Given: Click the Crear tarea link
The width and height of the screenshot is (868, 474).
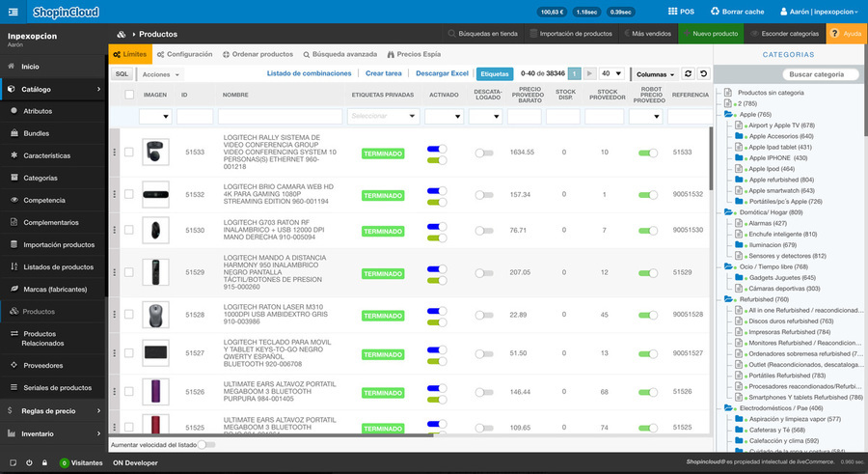Looking at the screenshot, I should pos(384,73).
